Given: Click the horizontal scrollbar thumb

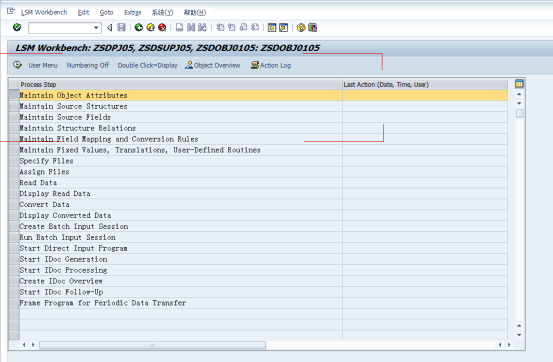Looking at the screenshot, I should click(152, 345).
